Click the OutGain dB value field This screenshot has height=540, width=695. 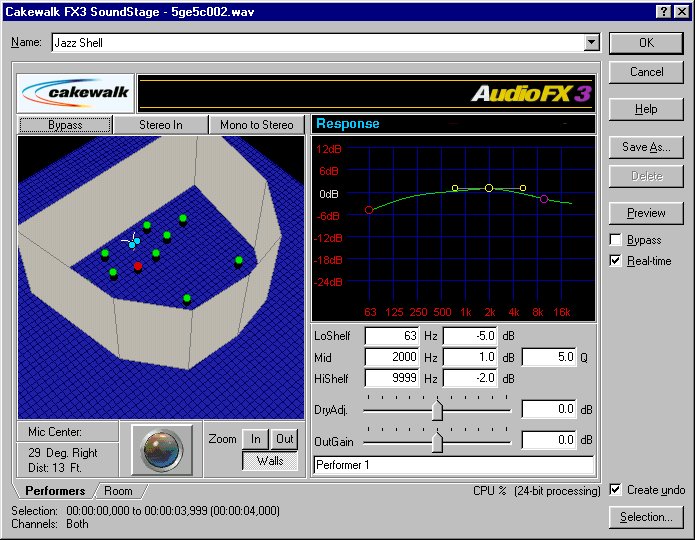[549, 440]
